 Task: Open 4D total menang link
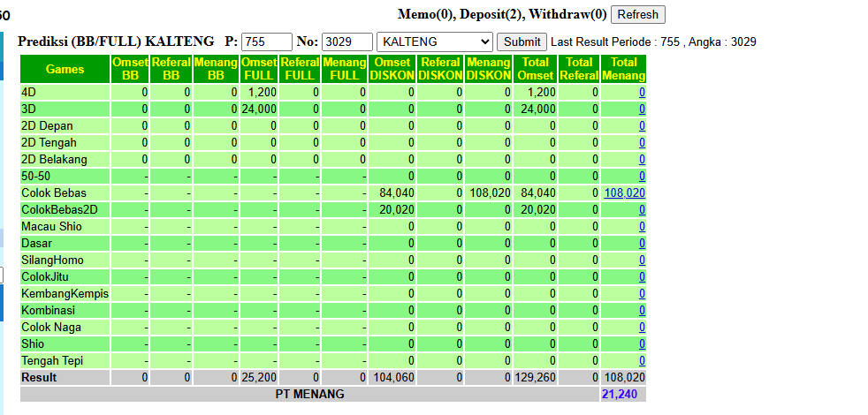pyautogui.click(x=642, y=93)
